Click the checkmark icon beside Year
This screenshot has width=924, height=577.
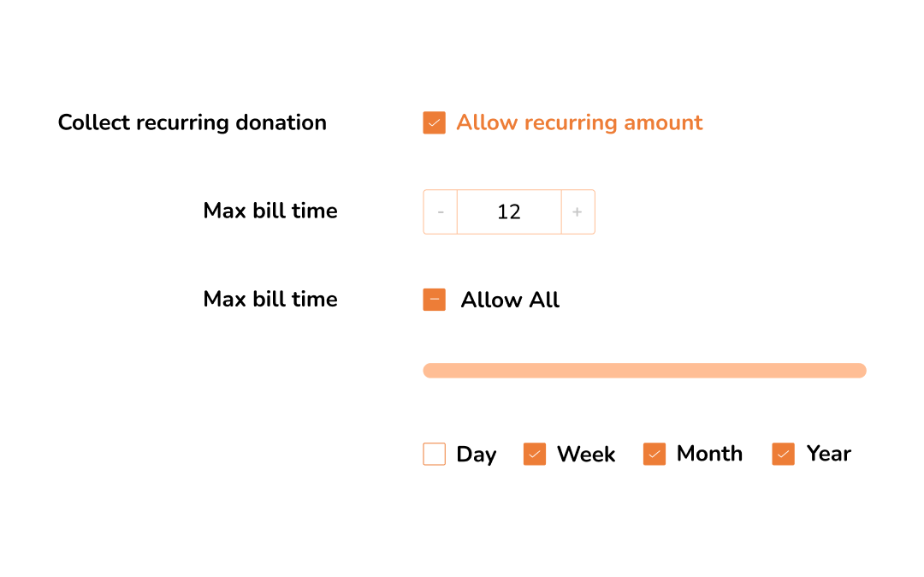click(783, 454)
